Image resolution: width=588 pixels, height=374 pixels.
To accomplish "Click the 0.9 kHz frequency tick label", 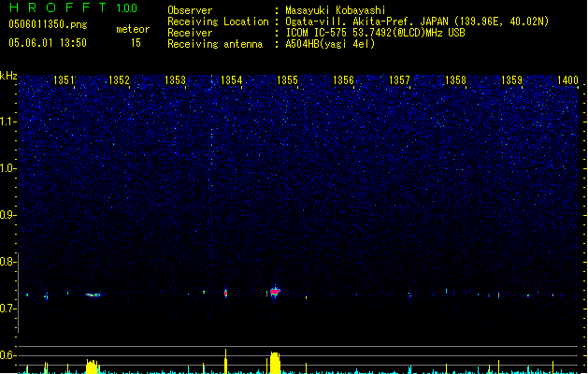I will (7, 215).
